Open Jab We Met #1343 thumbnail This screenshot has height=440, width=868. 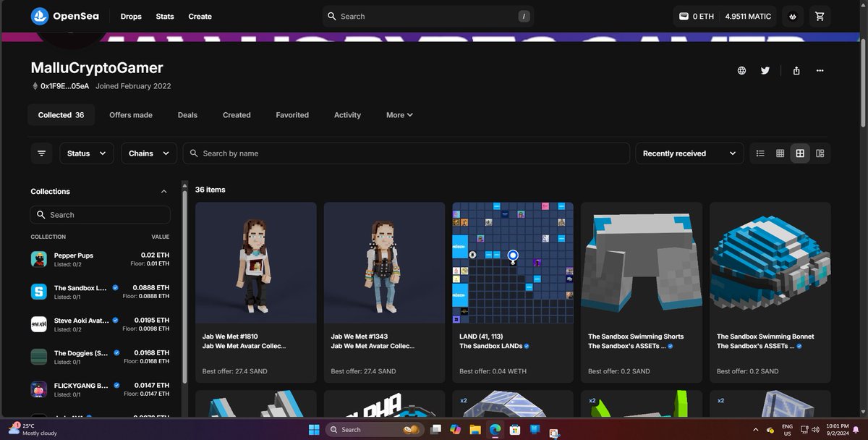384,263
